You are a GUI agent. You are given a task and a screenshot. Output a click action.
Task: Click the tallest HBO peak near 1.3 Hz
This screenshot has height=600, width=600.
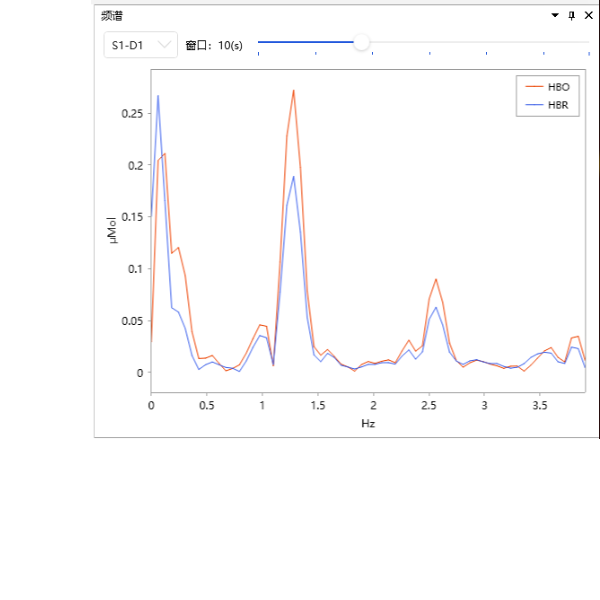click(293, 91)
